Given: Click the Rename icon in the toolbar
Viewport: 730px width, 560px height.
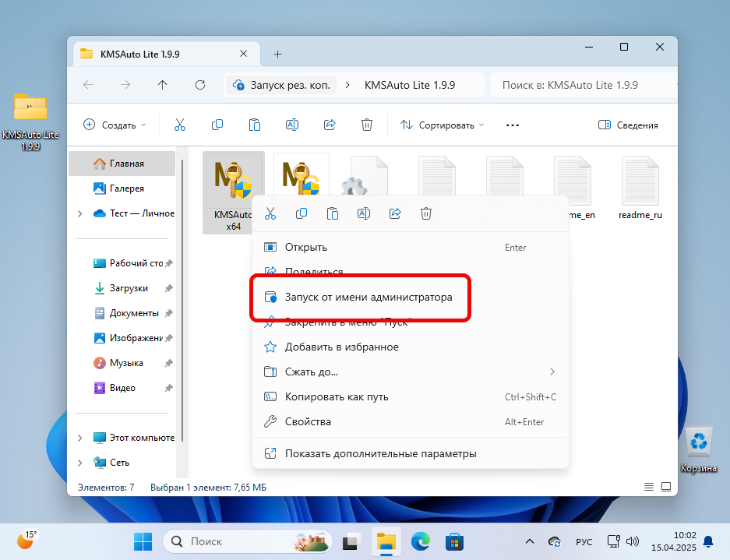Looking at the screenshot, I should point(291,125).
